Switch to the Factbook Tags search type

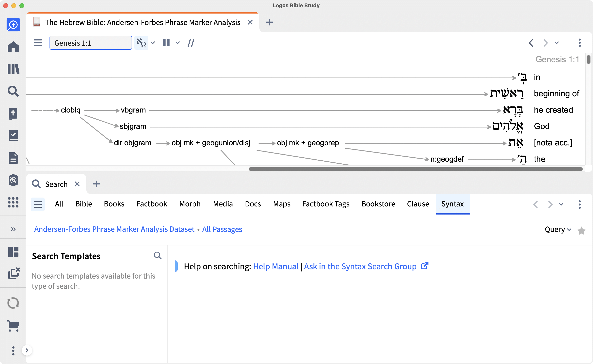[326, 204]
